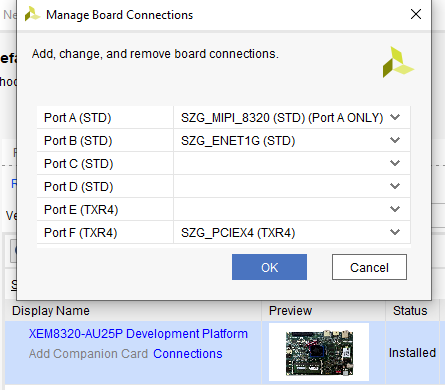Open the Port A (STD) connection dropdown
The width and height of the screenshot is (445, 390).
click(x=395, y=117)
